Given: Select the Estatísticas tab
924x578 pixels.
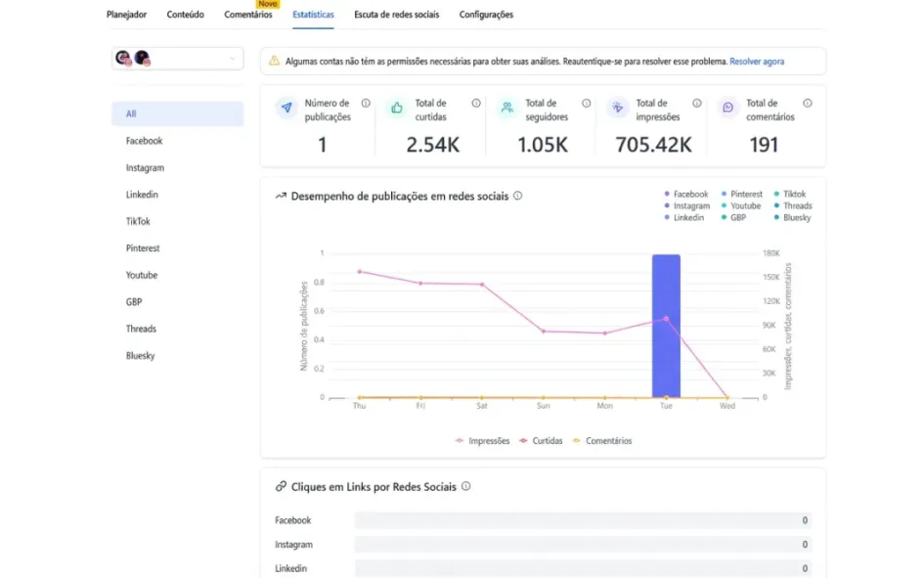Looking at the screenshot, I should point(313,14).
